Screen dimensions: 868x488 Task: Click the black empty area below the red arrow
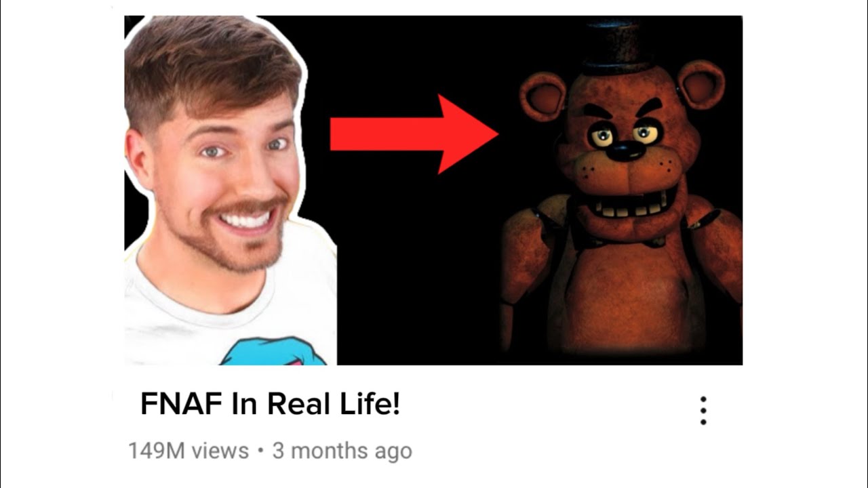pos(417,271)
